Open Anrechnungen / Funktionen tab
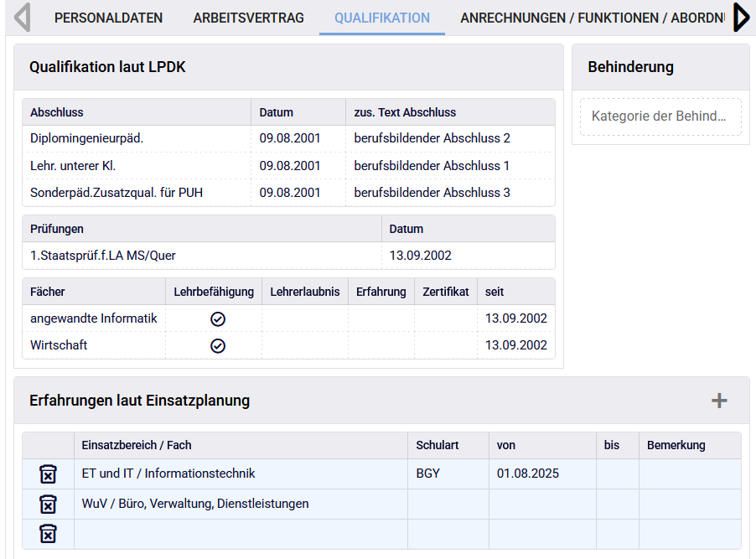 [592, 18]
